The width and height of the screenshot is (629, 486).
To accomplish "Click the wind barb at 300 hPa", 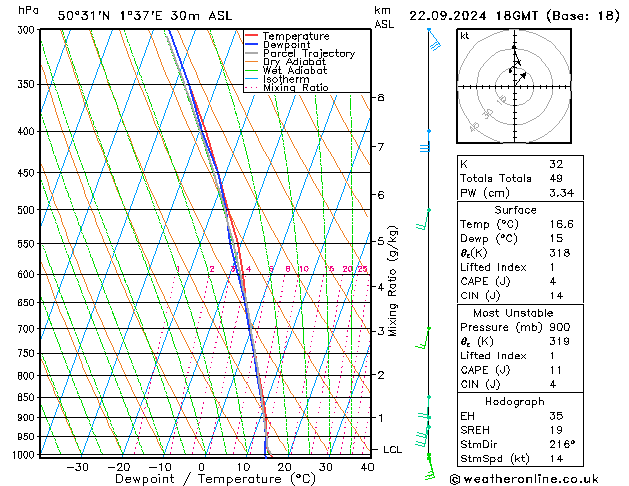I will 434,39.
